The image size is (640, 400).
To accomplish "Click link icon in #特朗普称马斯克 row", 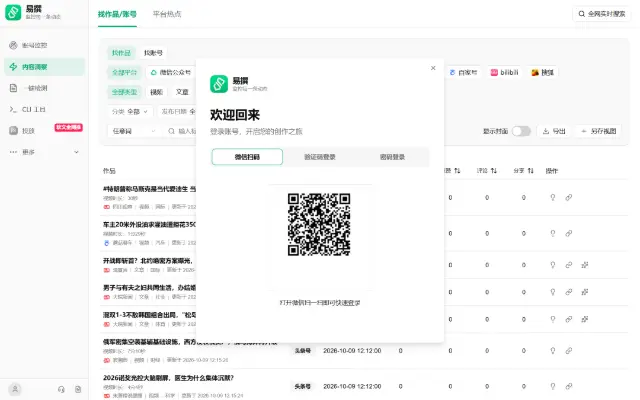I will [x=569, y=198].
